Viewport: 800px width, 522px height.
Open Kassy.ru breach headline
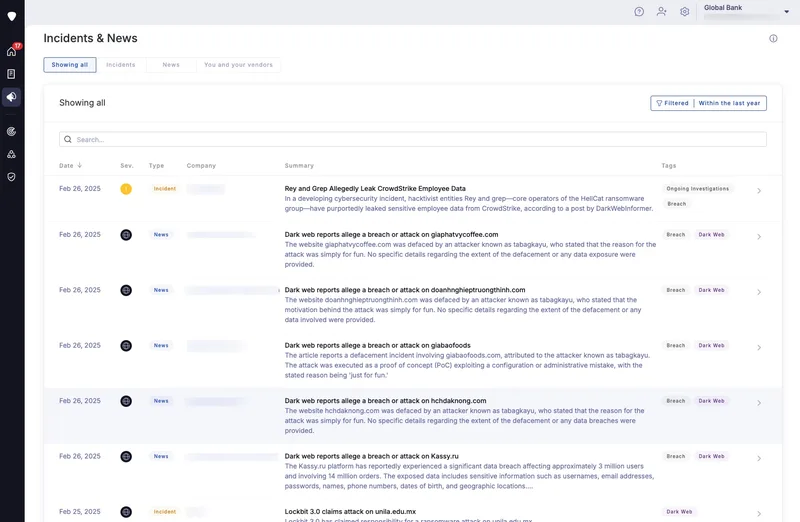click(371, 457)
